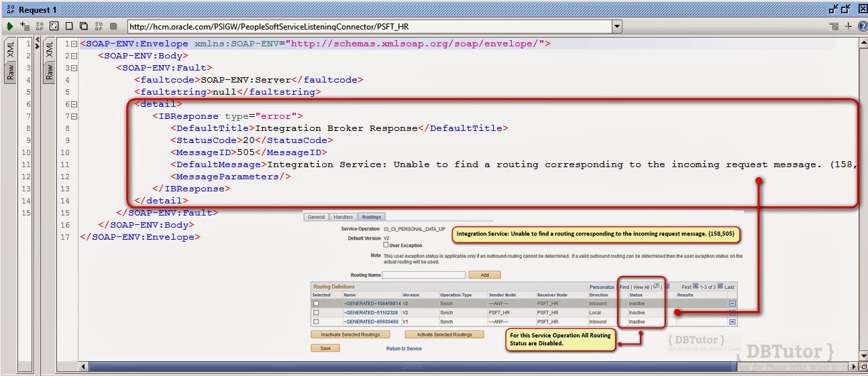Follow the Return to Service link
Image resolution: width=868 pixels, height=376 pixels.
[404, 348]
